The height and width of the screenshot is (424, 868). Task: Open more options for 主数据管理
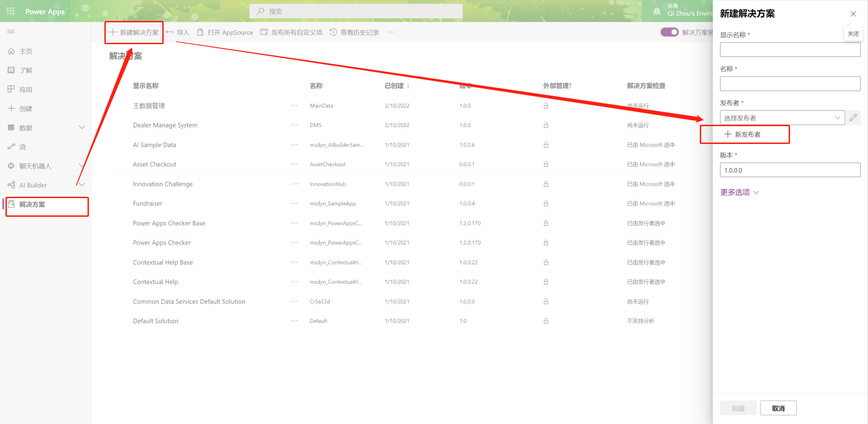[294, 106]
